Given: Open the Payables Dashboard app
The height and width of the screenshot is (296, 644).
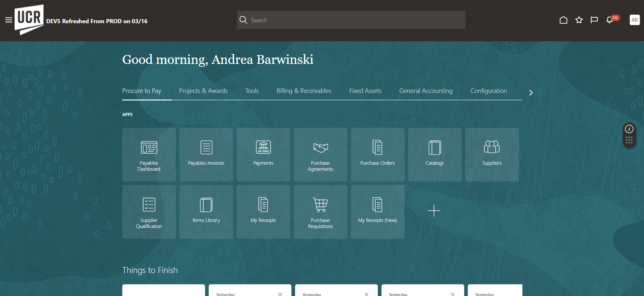Looking at the screenshot, I should coord(149,155).
